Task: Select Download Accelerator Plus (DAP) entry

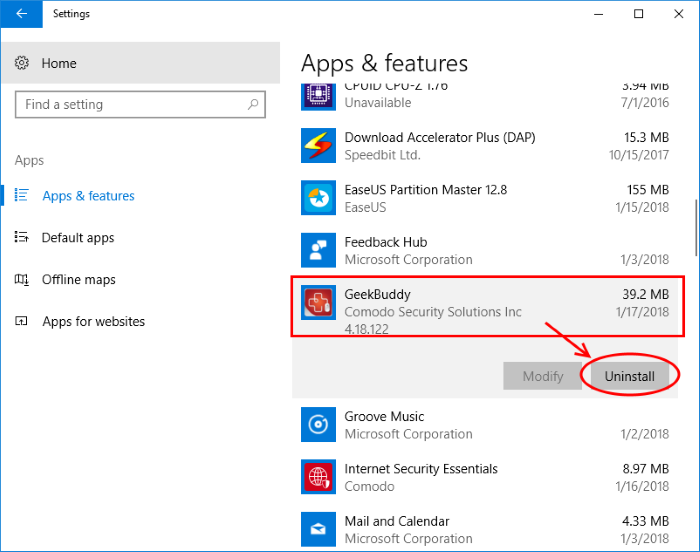Action: tap(485, 146)
